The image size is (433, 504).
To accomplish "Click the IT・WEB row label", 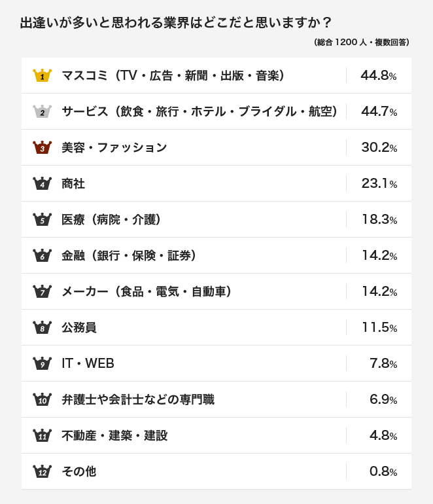I will tap(88, 363).
